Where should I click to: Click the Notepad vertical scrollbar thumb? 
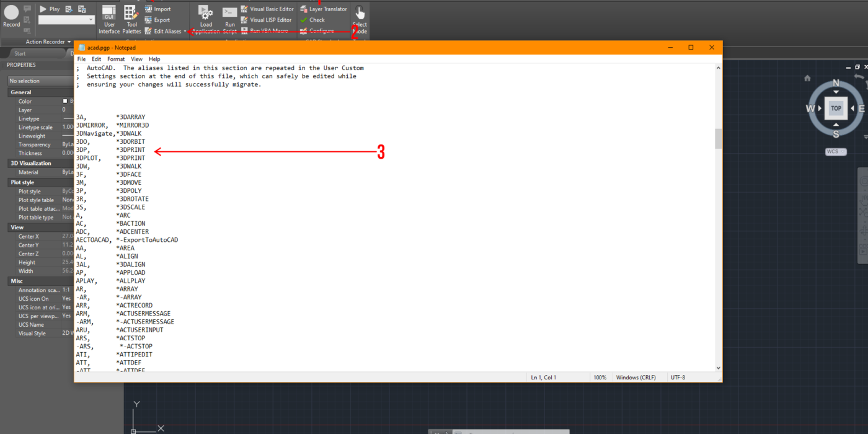(719, 138)
